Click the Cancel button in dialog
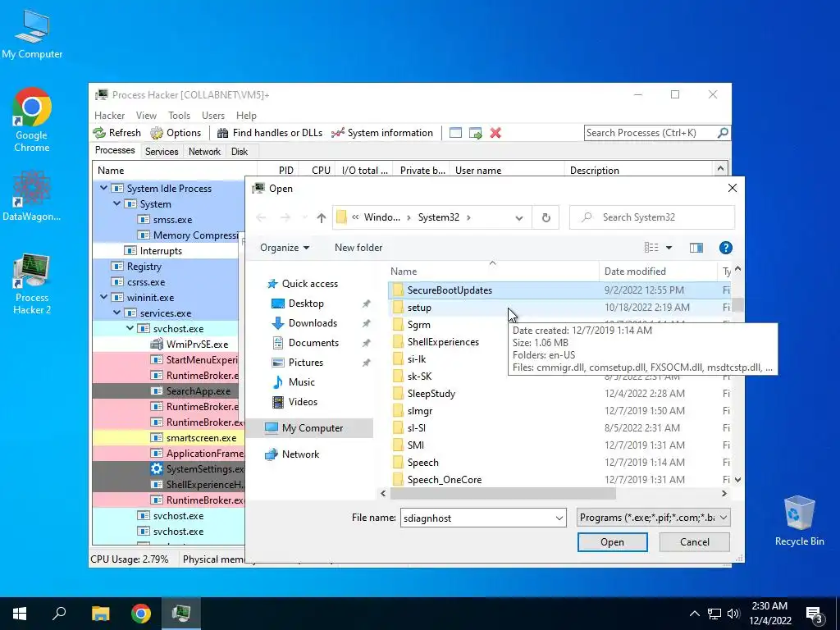This screenshot has height=630, width=840. pos(694,542)
